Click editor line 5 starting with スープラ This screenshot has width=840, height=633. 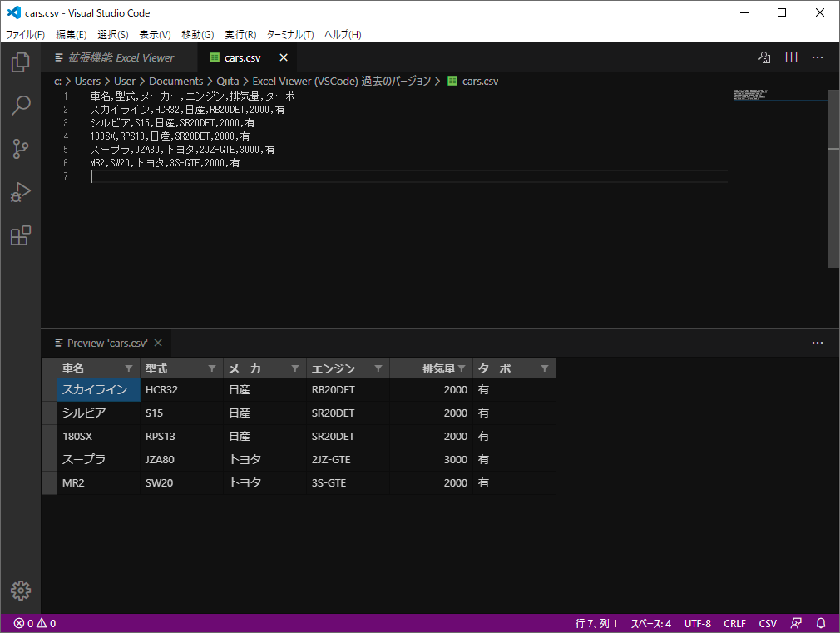coord(182,150)
